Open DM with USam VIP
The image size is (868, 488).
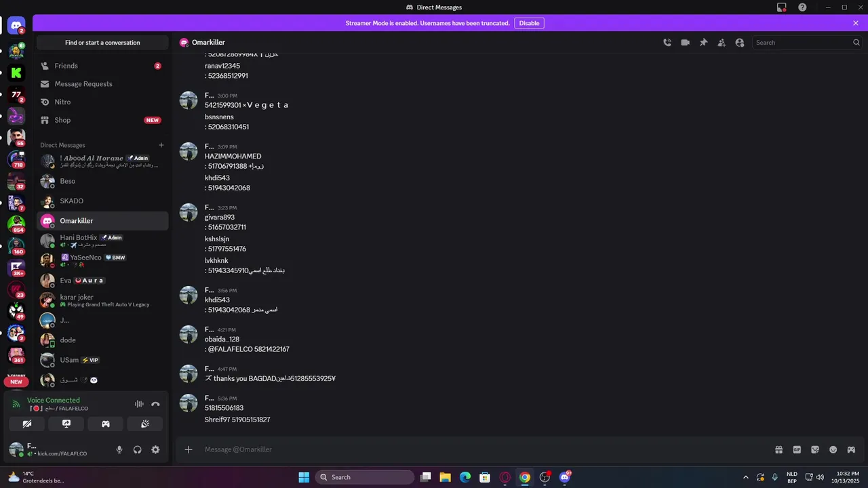(x=102, y=360)
